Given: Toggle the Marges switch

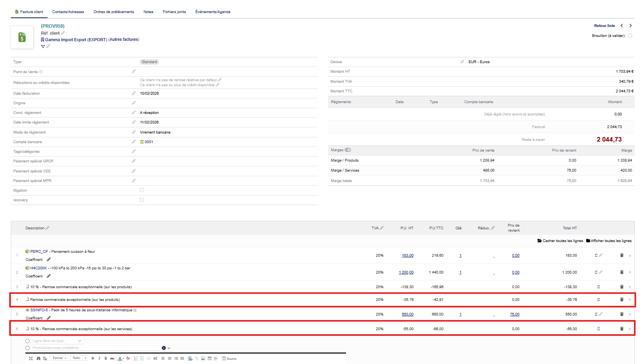Looking at the screenshot, I should 348,150.
